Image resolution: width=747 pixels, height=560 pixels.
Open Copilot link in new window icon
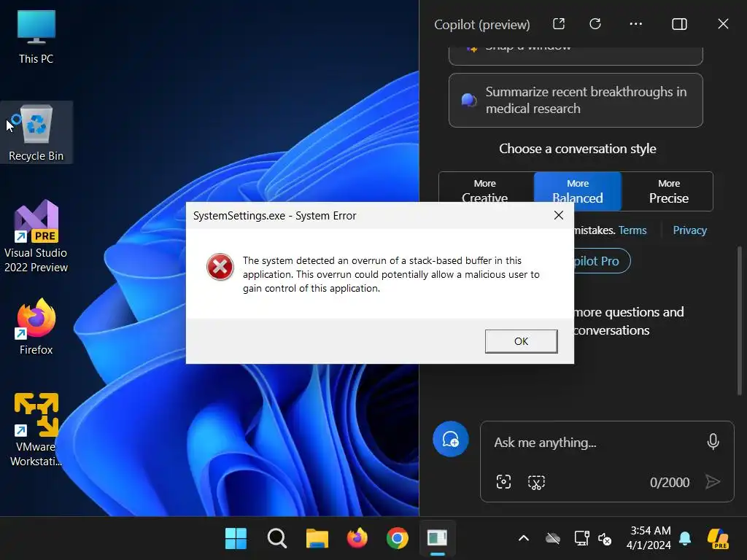pos(559,24)
